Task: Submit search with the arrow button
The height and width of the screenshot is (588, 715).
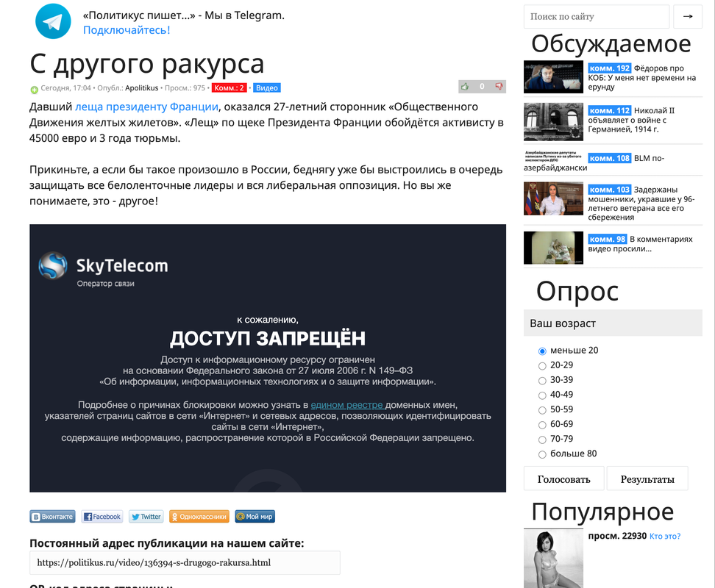Action: click(688, 16)
